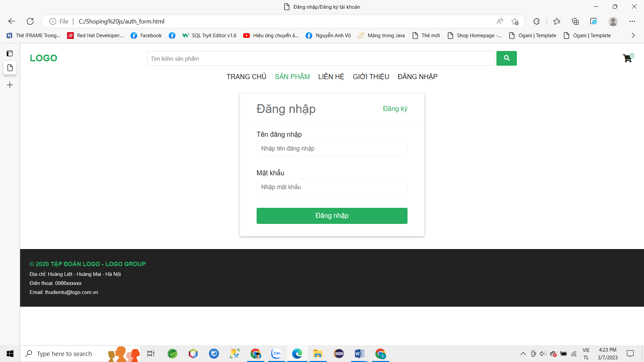The image size is (644, 362).
Task: Select the TRANG CHỦ menu item
Action: coord(247,76)
